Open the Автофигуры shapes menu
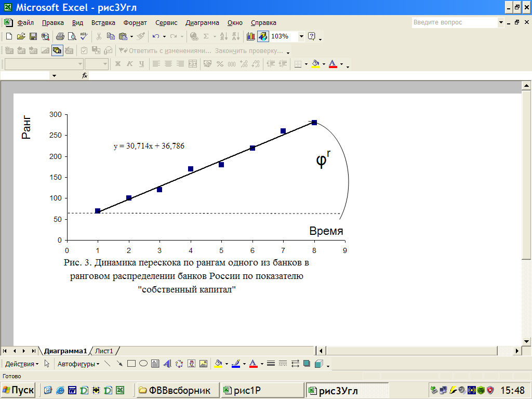532x399 pixels. coord(78,364)
